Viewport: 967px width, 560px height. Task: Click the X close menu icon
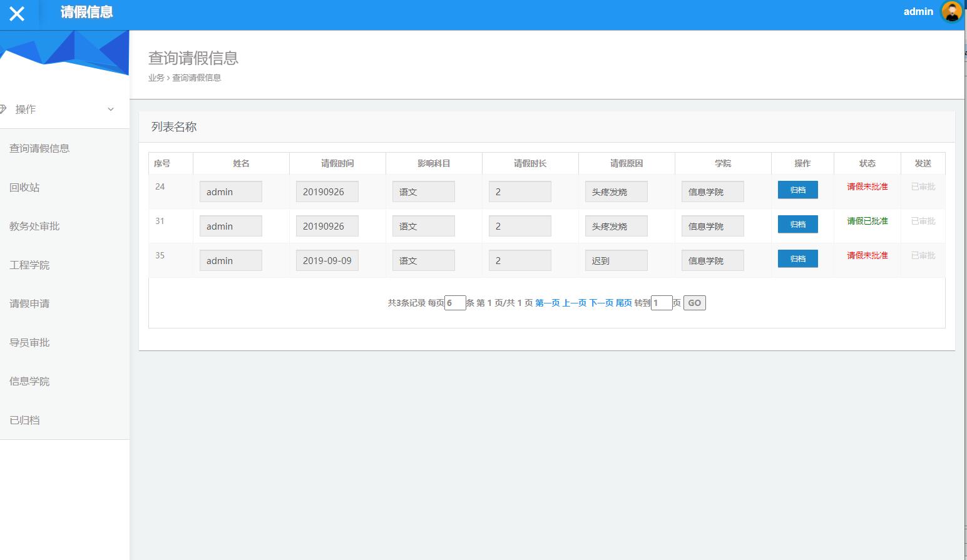17,14
